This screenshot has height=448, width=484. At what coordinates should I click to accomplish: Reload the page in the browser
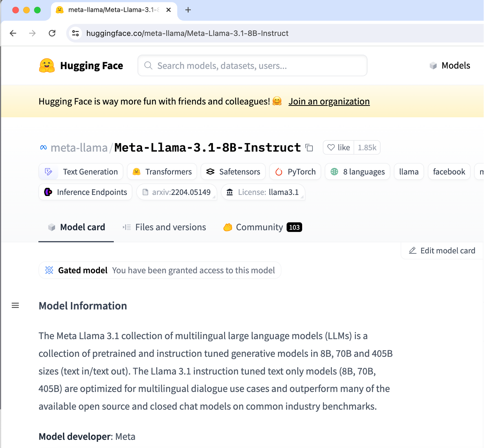52,33
